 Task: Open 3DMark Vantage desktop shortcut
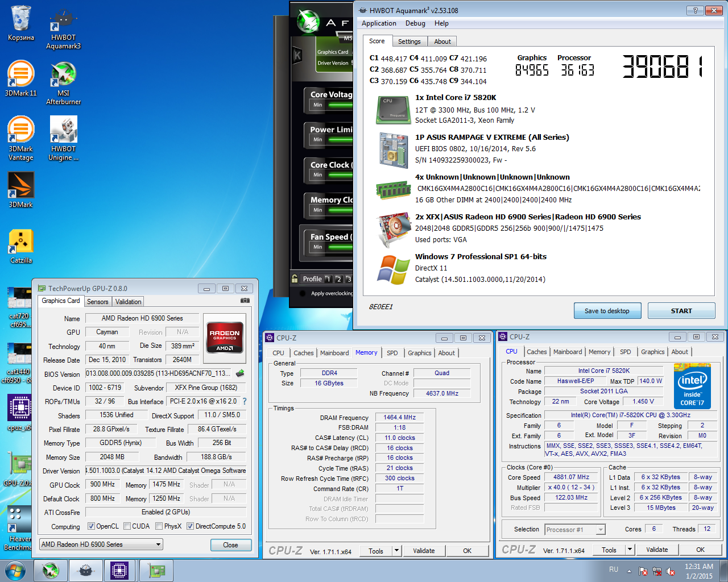click(21, 139)
